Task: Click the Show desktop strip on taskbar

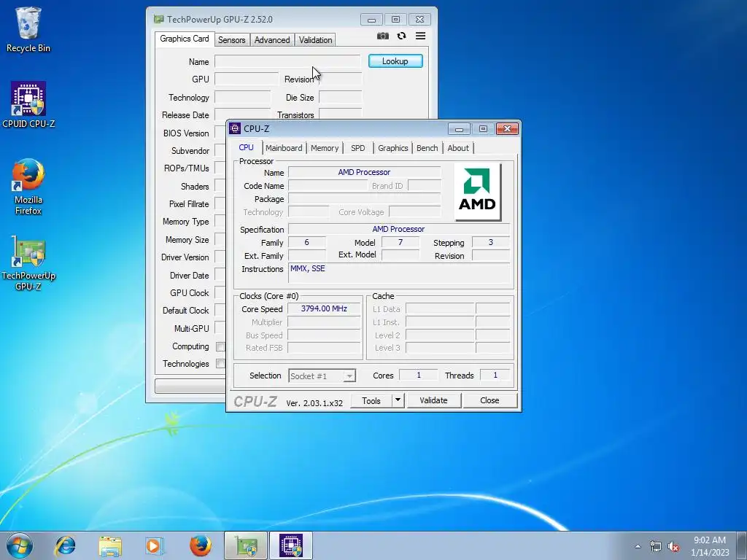Action: coord(742,545)
